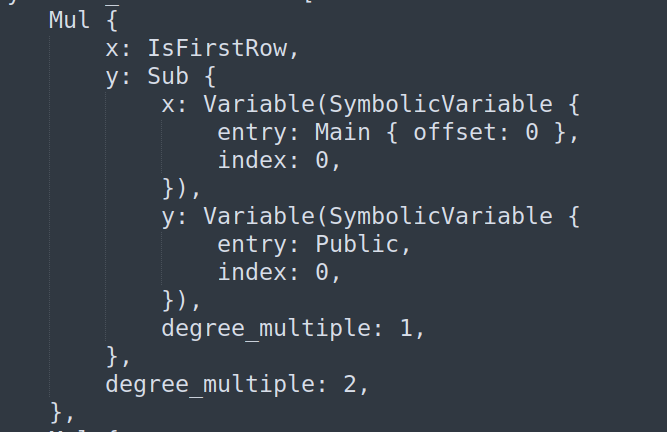This screenshot has height=432, width=667.
Task: Click closing brace below degree_multiple 2
Action: pos(56,412)
